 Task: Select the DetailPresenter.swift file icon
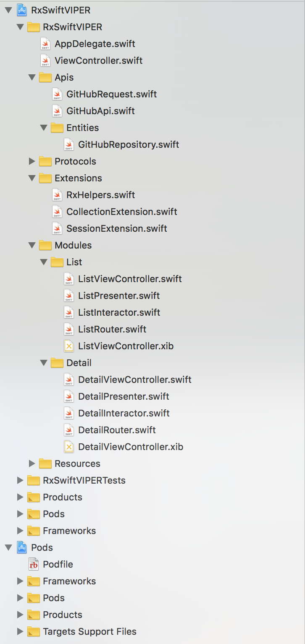coord(69,396)
